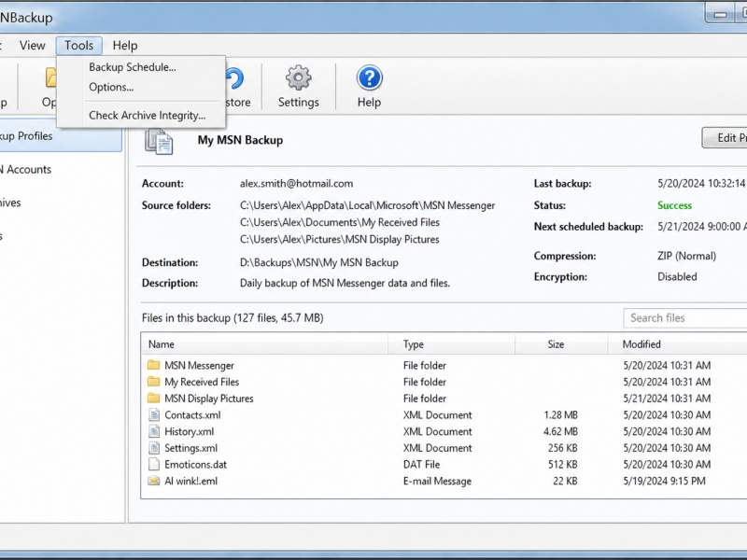This screenshot has width=747, height=560.
Task: Open the View menu
Action: tap(33, 46)
